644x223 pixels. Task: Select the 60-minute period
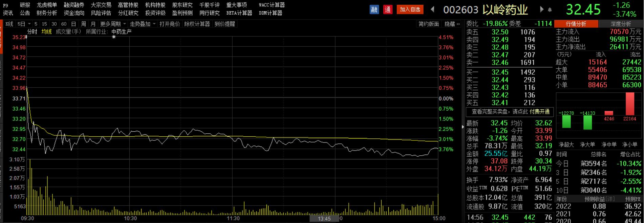[64, 24]
